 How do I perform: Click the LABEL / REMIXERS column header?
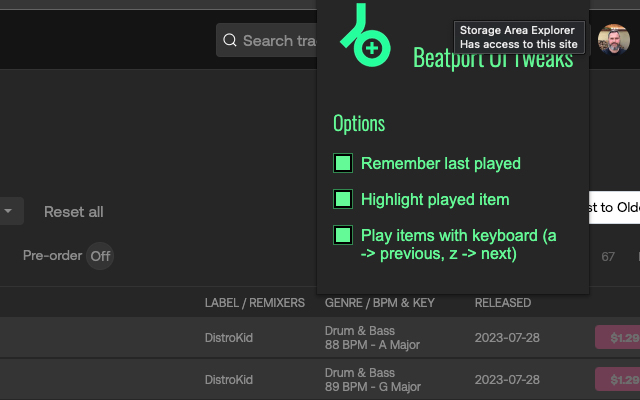coord(254,302)
